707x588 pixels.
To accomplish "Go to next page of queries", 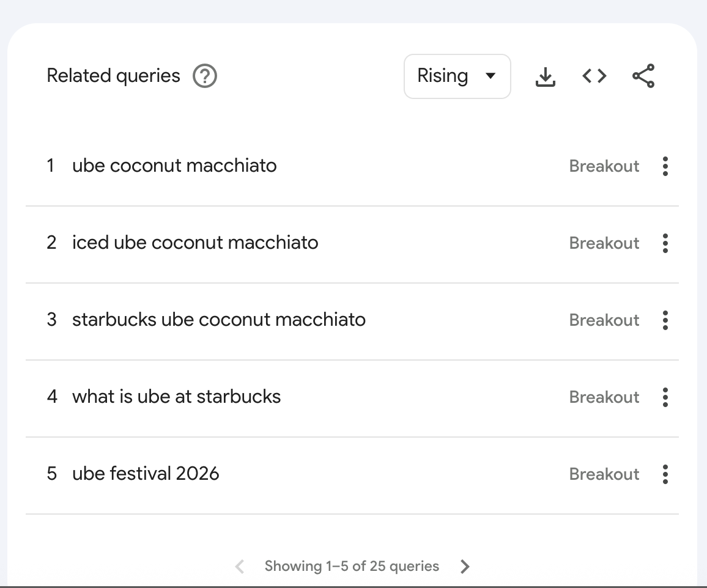I will click(x=465, y=567).
